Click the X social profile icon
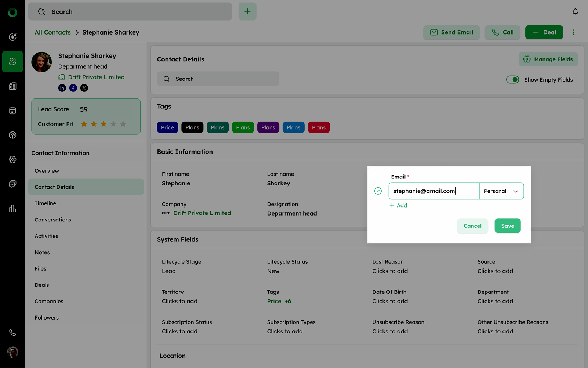 tap(84, 88)
